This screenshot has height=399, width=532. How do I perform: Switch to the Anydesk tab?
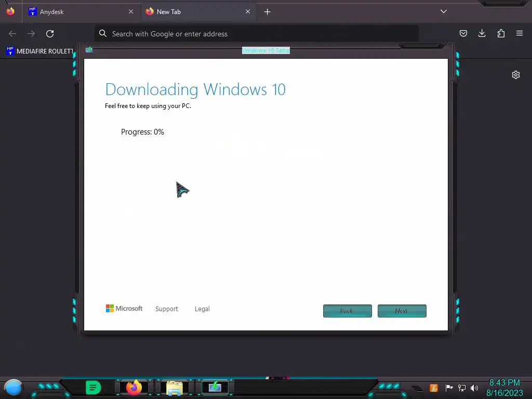(81, 11)
